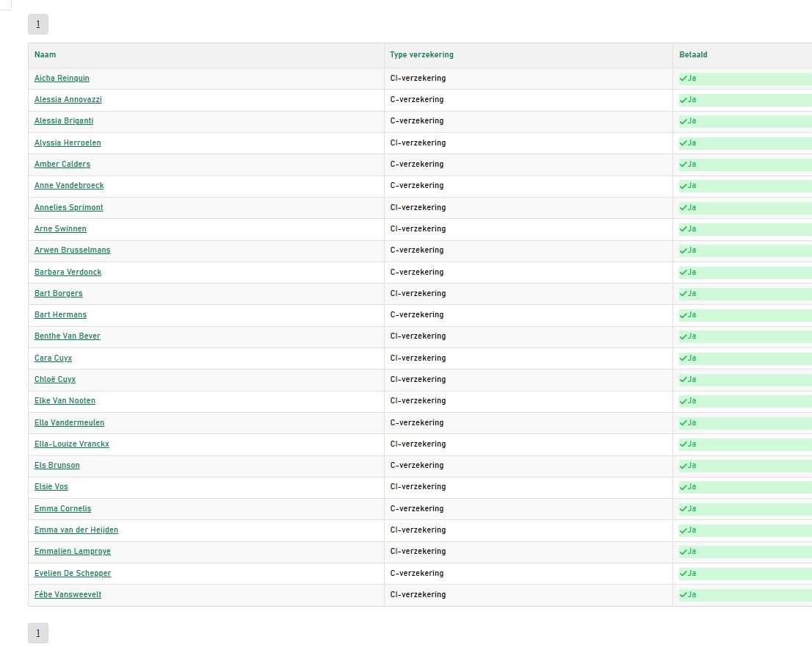Open Ella-Louize Vranckx's details
The width and height of the screenshot is (812, 653).
pos(71,444)
